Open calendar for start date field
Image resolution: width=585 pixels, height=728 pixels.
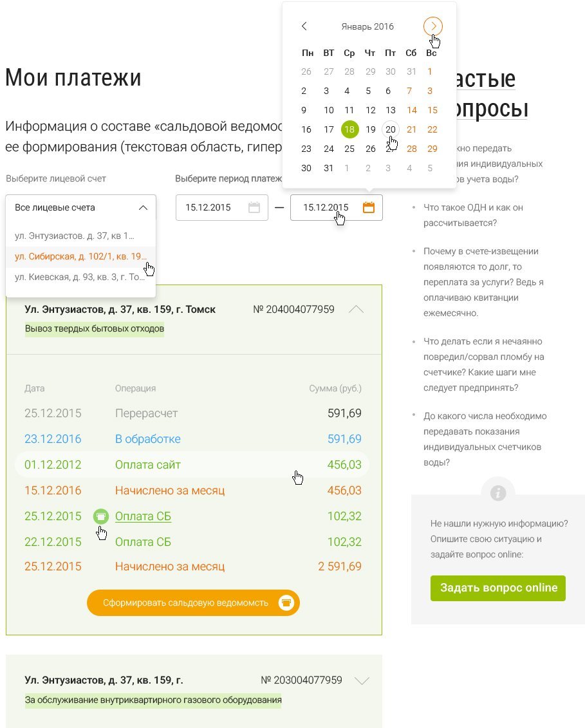(x=254, y=207)
